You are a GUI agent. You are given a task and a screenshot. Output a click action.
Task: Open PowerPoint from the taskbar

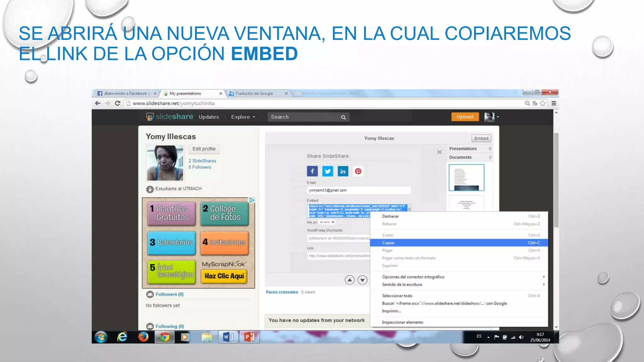click(249, 337)
